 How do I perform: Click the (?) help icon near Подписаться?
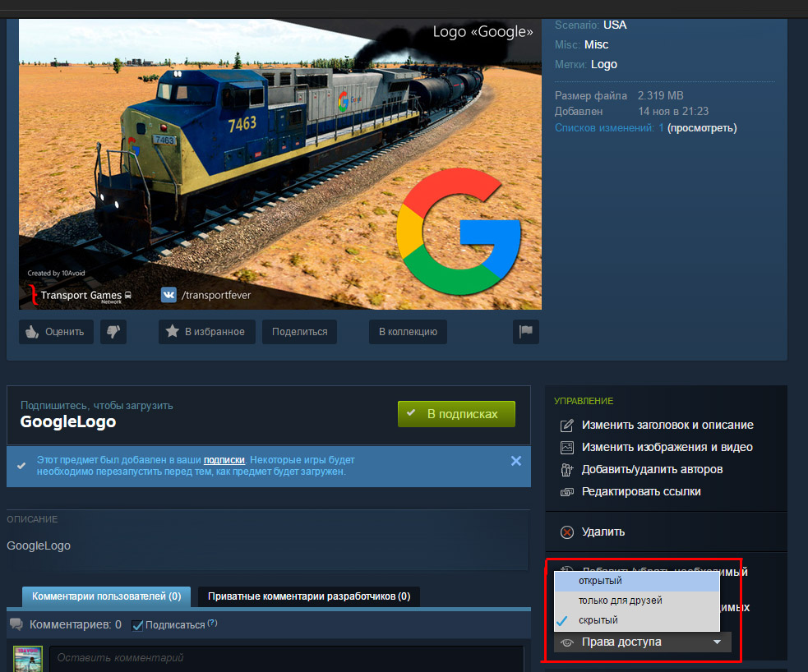[212, 623]
